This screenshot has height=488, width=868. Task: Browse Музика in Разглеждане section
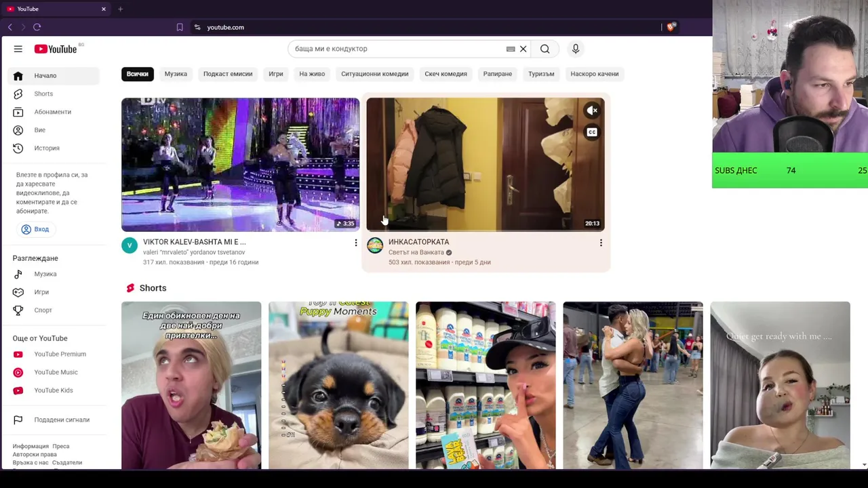click(55, 274)
